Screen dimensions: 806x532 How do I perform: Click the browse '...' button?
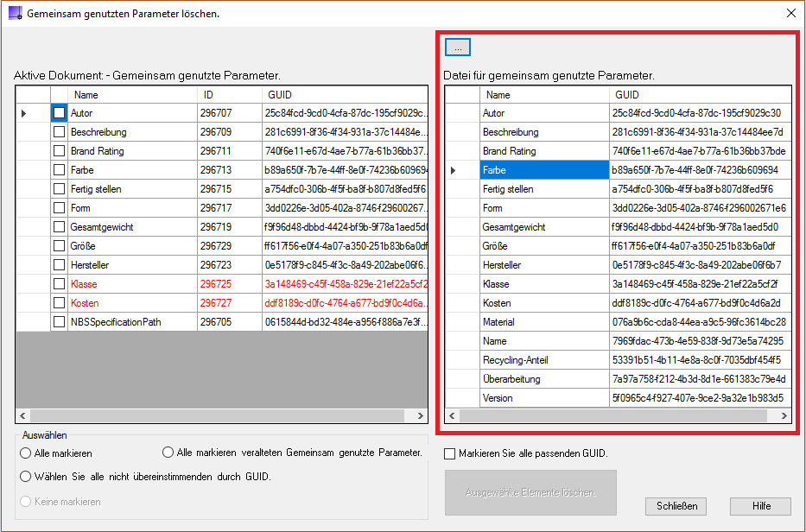[x=458, y=47]
